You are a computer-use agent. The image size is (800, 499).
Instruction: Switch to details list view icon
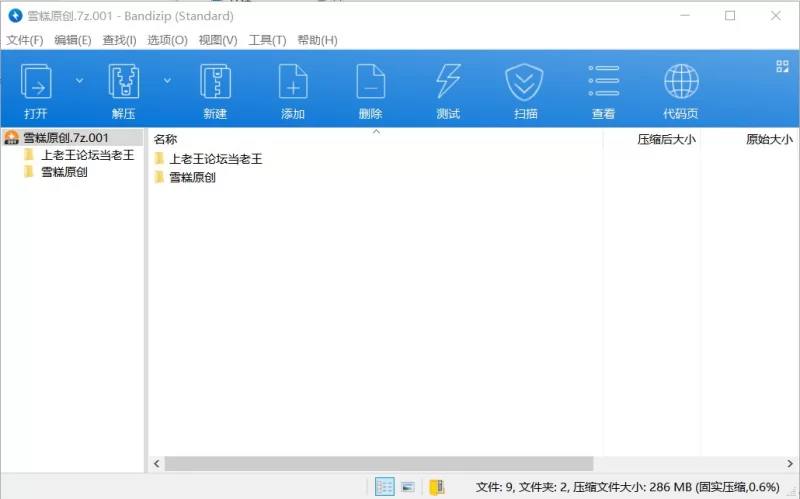point(384,487)
